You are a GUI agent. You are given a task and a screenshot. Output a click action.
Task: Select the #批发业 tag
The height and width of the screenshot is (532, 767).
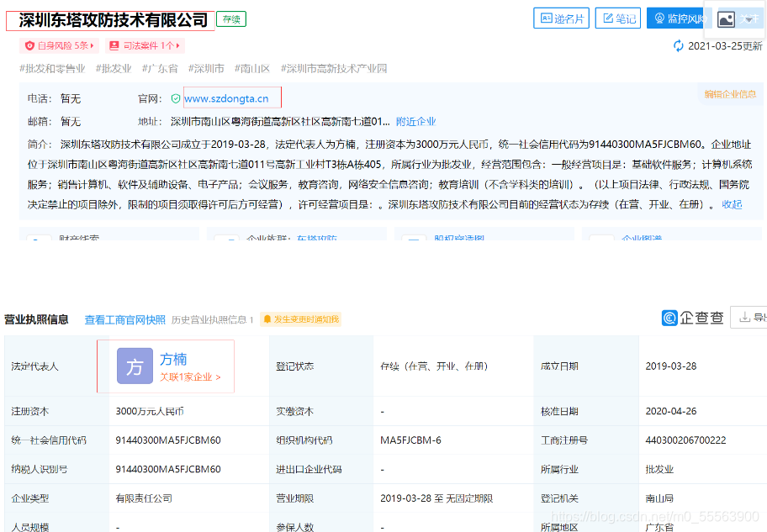pos(114,68)
